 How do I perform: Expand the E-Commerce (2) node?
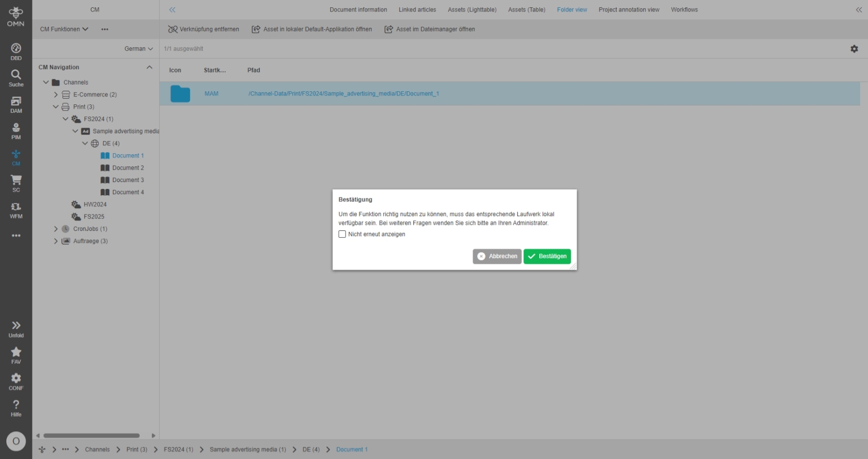coord(56,94)
